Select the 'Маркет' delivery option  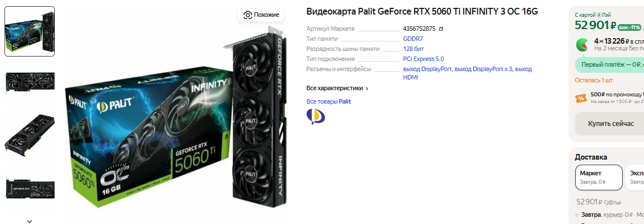599,178
